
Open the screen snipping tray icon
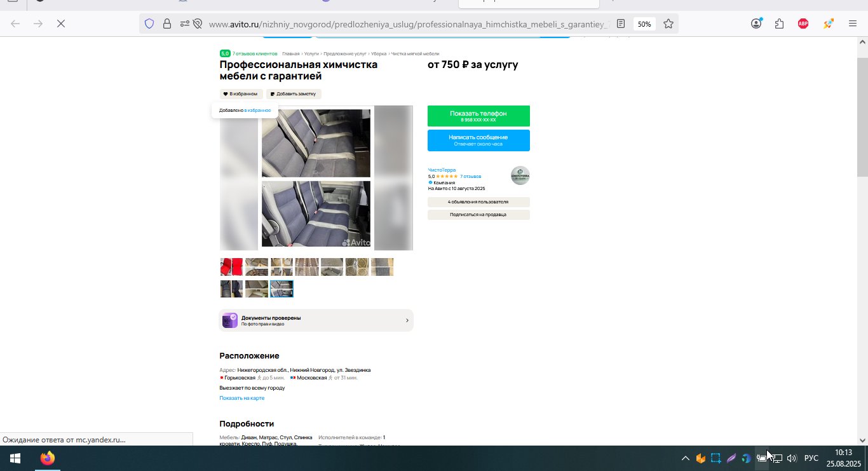point(716,458)
